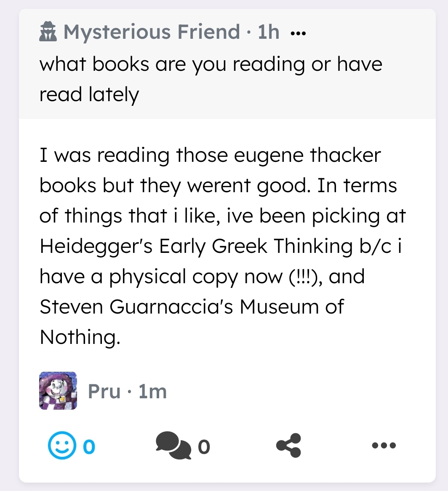Click the 1h timestamp on the question
The image size is (448, 491).
(269, 32)
